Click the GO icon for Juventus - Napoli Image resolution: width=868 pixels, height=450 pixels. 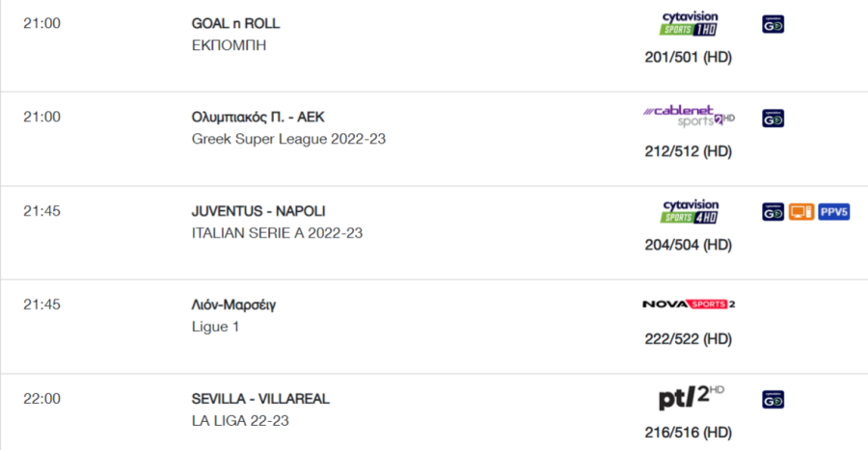[773, 212]
